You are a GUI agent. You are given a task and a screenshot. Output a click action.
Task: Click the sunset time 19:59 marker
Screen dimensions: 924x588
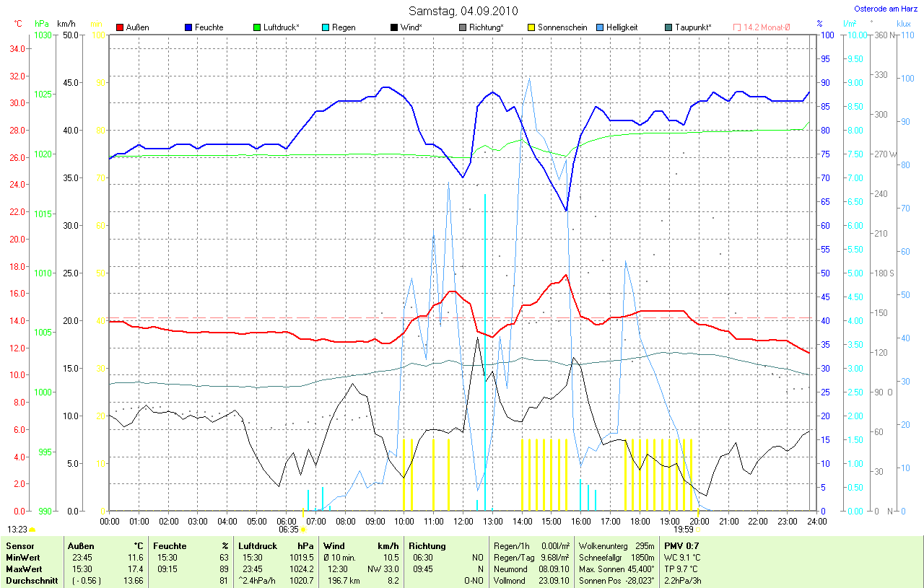(x=682, y=529)
